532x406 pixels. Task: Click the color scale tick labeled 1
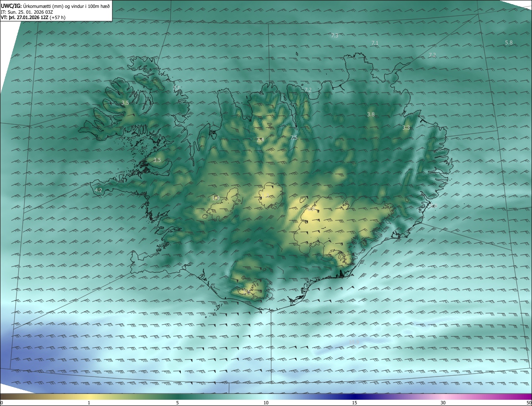coord(89,403)
